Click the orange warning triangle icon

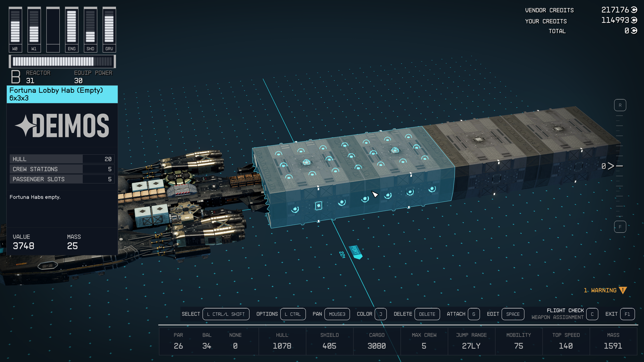pyautogui.click(x=623, y=290)
